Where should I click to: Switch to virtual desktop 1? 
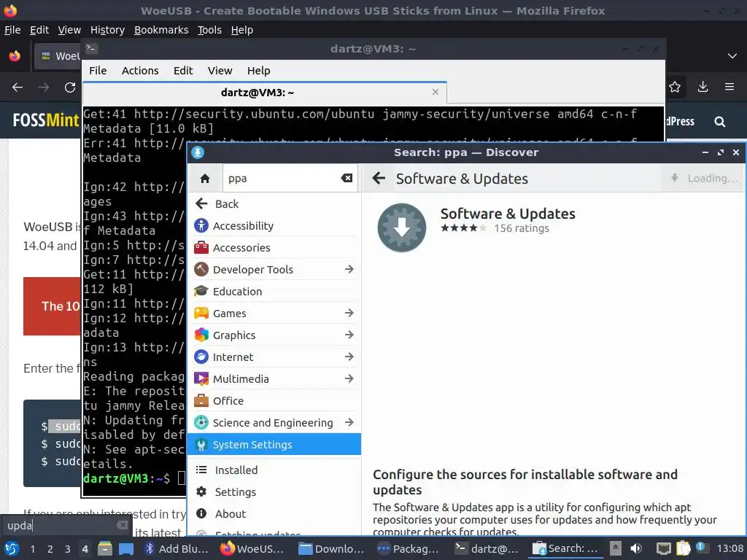coord(32,549)
